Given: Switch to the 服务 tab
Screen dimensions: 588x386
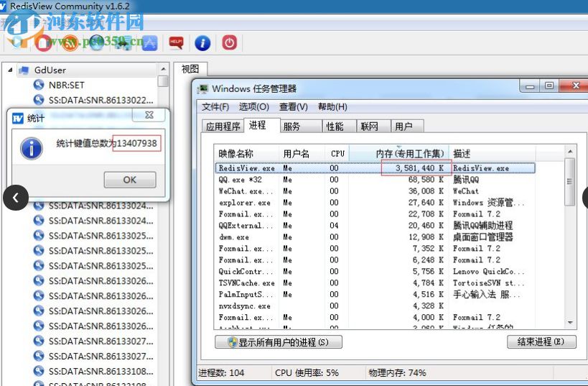Looking at the screenshot, I should click(301, 127).
